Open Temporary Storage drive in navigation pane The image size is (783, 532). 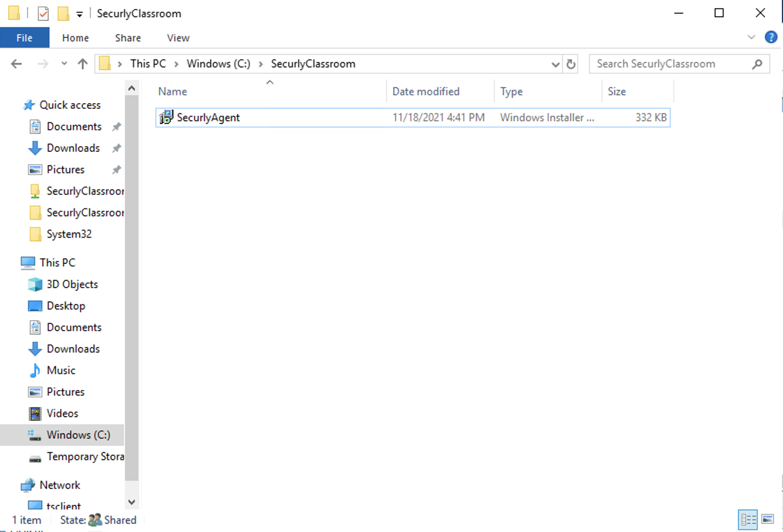[85, 457]
